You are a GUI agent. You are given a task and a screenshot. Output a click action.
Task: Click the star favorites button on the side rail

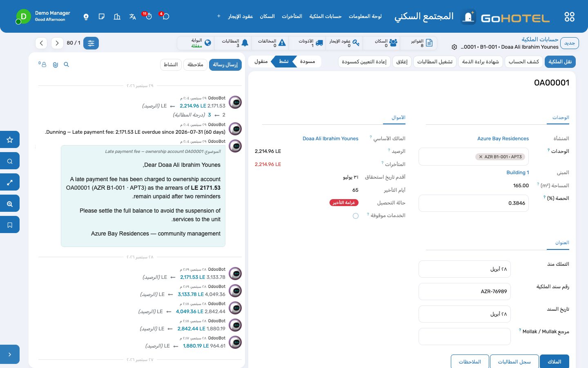(10, 139)
